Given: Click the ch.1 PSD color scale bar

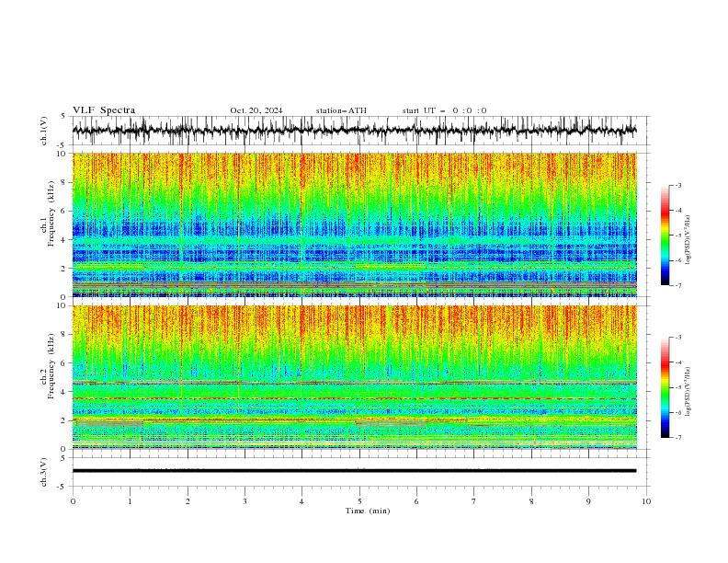Looking at the screenshot, I should 665,236.
